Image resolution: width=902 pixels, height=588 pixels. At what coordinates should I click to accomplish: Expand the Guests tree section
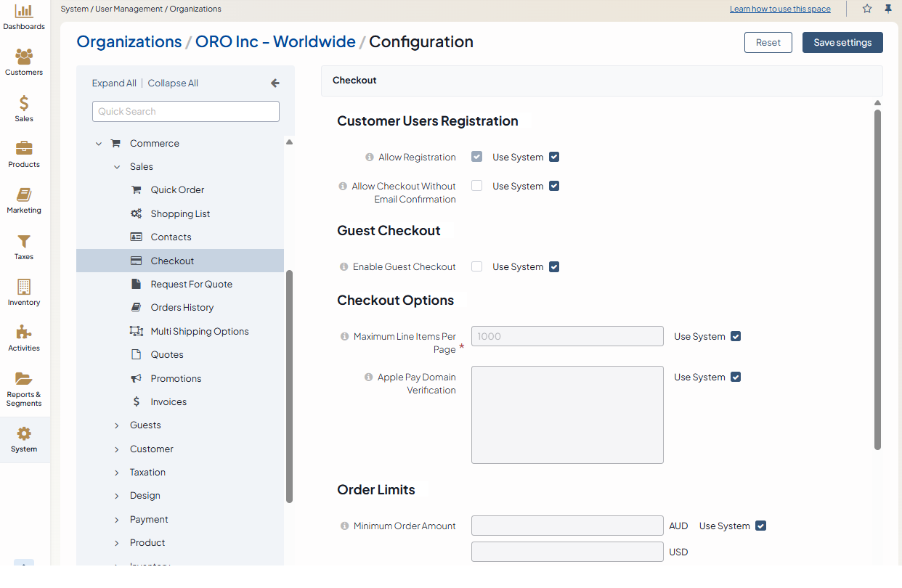click(117, 425)
